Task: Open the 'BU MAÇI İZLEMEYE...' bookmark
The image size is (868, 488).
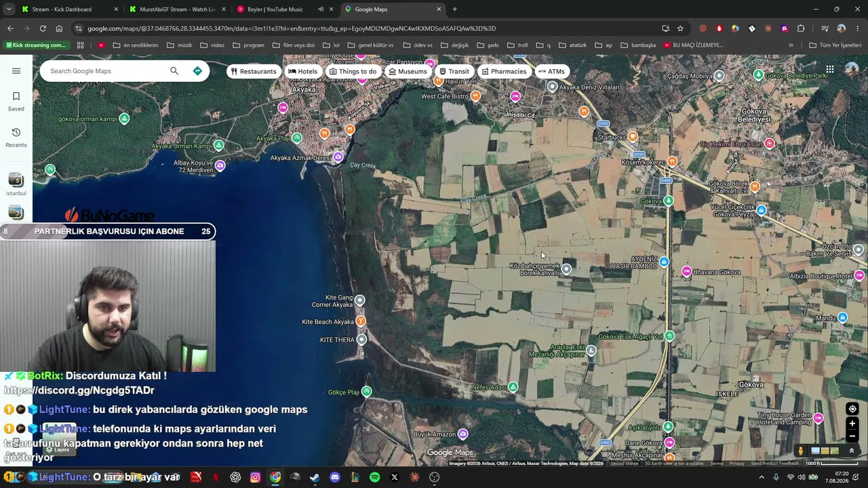Action: click(x=693, y=45)
